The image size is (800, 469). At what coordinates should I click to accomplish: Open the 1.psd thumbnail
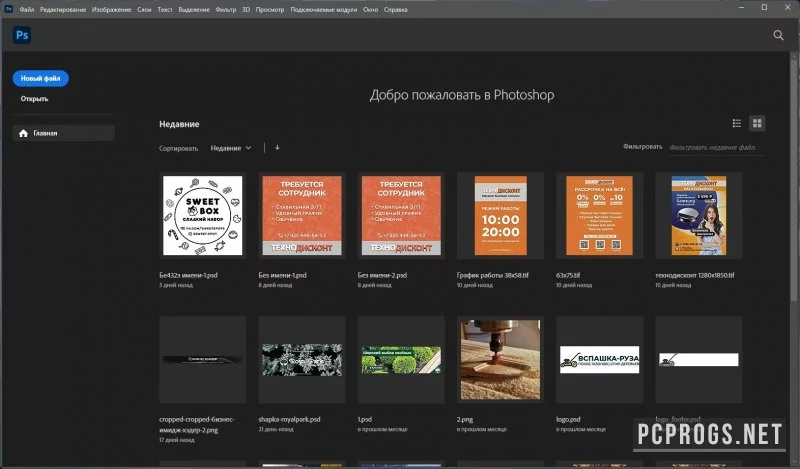[401, 359]
